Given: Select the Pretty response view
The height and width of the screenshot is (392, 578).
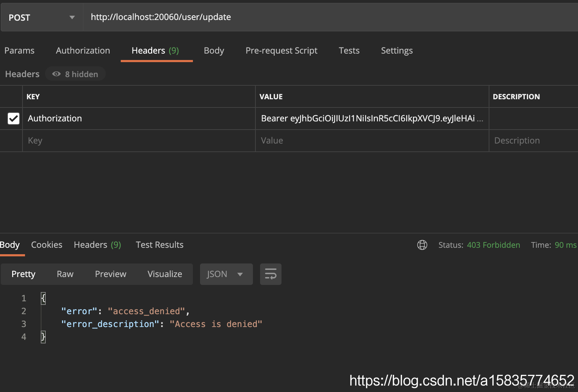Looking at the screenshot, I should pyautogui.click(x=24, y=274).
